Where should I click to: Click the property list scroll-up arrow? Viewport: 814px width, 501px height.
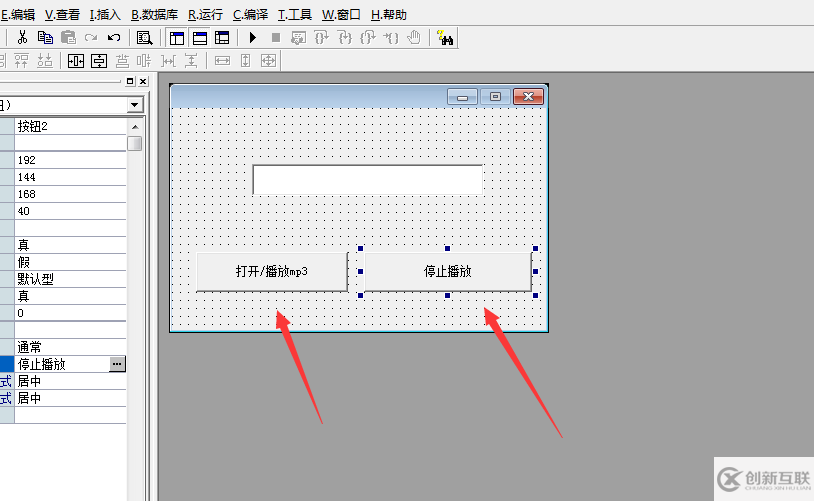pyautogui.click(x=135, y=127)
